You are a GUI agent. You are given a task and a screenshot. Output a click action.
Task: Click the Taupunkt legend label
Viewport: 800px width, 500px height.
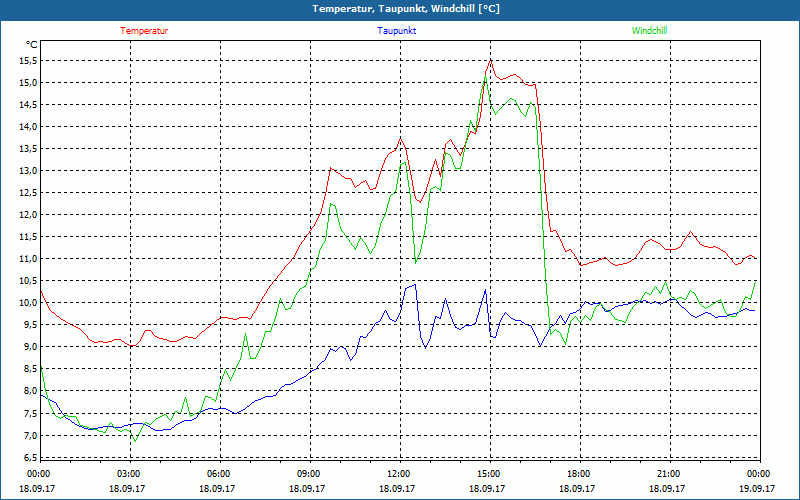(396, 31)
